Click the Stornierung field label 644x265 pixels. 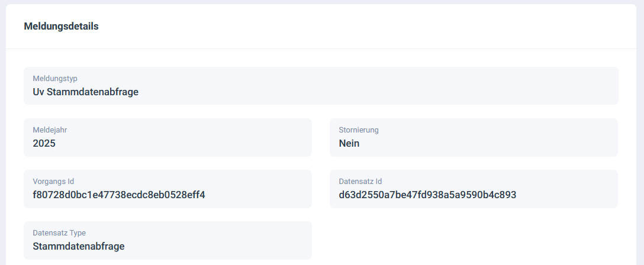tap(359, 130)
